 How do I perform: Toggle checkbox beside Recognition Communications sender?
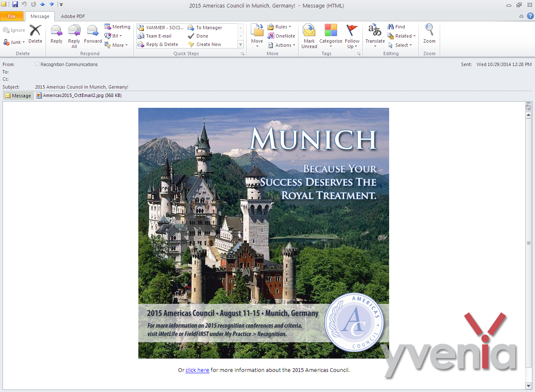click(x=38, y=64)
